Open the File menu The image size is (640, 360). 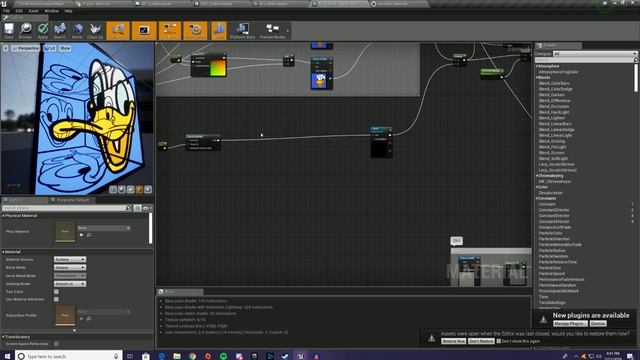[x=6, y=11]
